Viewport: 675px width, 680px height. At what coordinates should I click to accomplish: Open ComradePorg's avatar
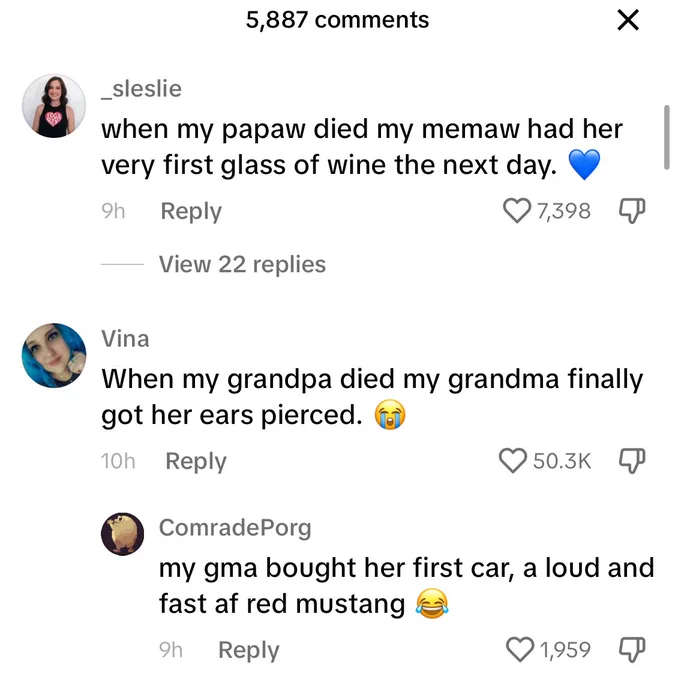(x=122, y=534)
